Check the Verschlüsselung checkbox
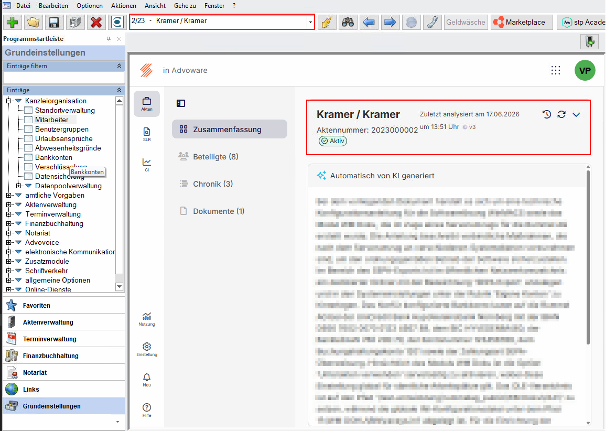Viewport: 606px width, 432px height. [x=28, y=167]
